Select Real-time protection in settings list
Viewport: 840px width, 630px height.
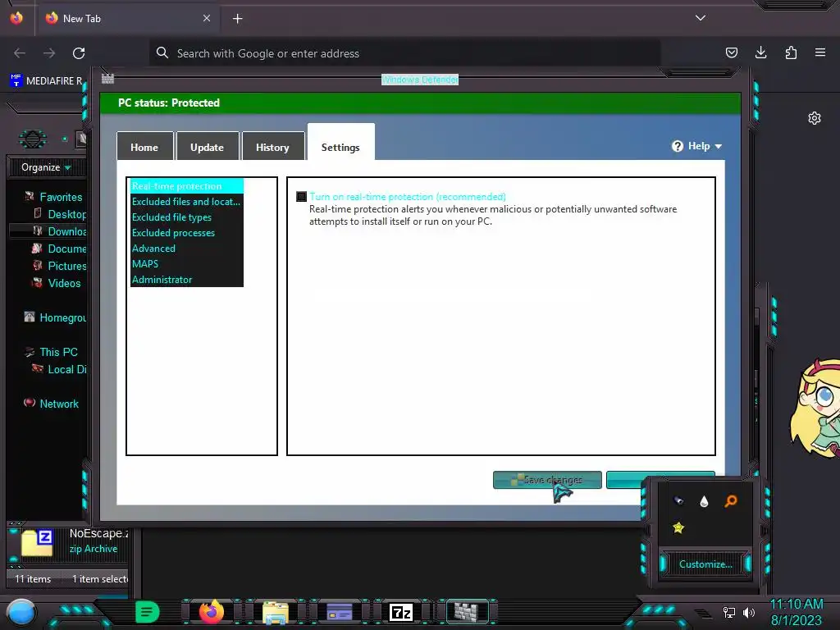(186, 186)
